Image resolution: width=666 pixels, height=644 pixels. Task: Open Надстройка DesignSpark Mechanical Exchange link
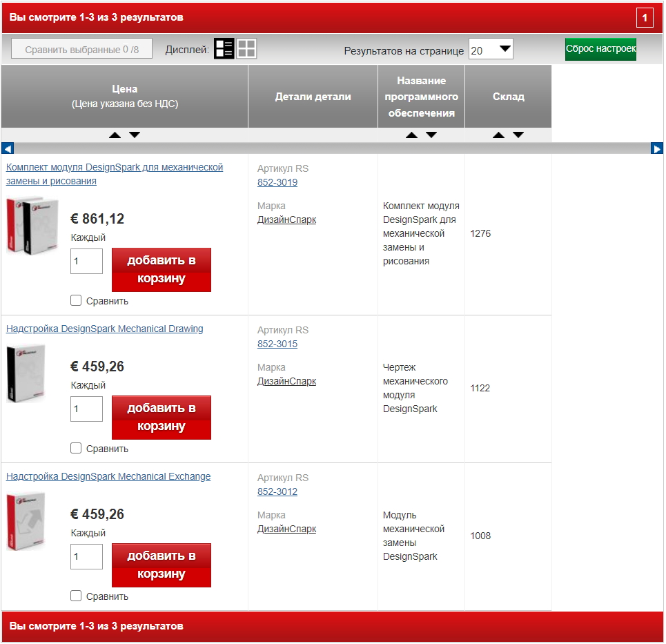(108, 477)
